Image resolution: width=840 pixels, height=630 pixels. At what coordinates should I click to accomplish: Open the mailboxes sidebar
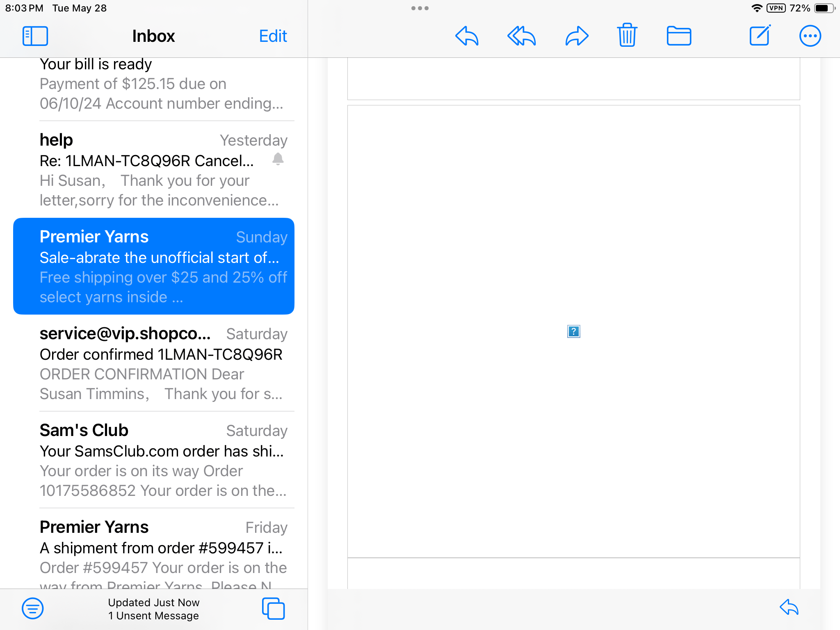click(x=35, y=36)
